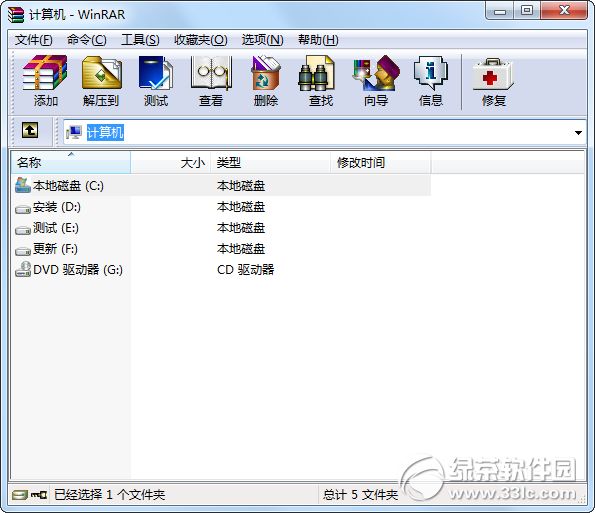Launch the 向导 (Wizard) tool
This screenshot has width=595, height=513.
376,80
